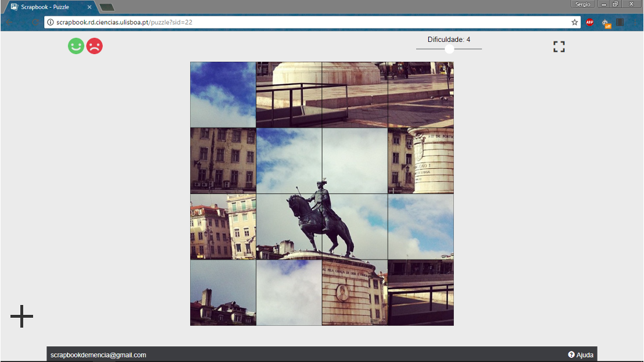Bookmark the page with the star icon

click(x=575, y=22)
